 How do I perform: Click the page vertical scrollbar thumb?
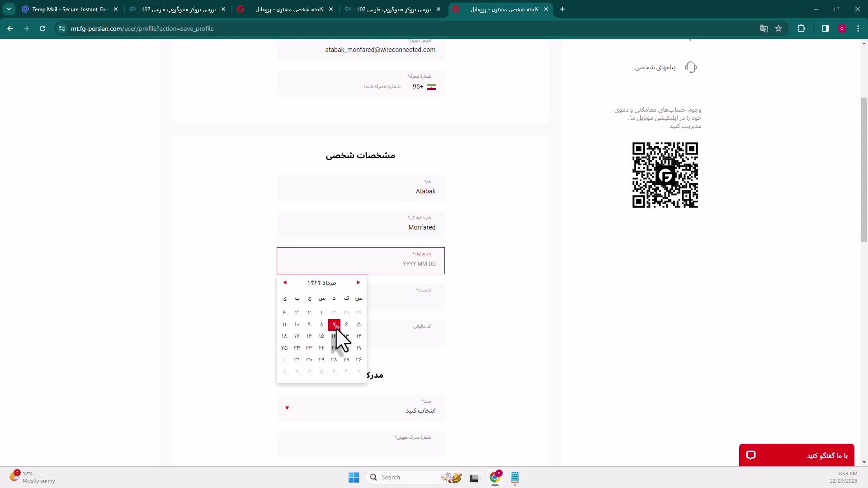[864, 169]
